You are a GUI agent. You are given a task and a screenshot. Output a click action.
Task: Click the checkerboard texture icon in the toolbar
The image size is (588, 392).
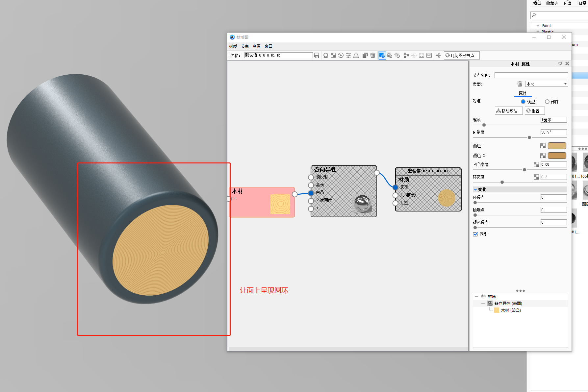333,55
